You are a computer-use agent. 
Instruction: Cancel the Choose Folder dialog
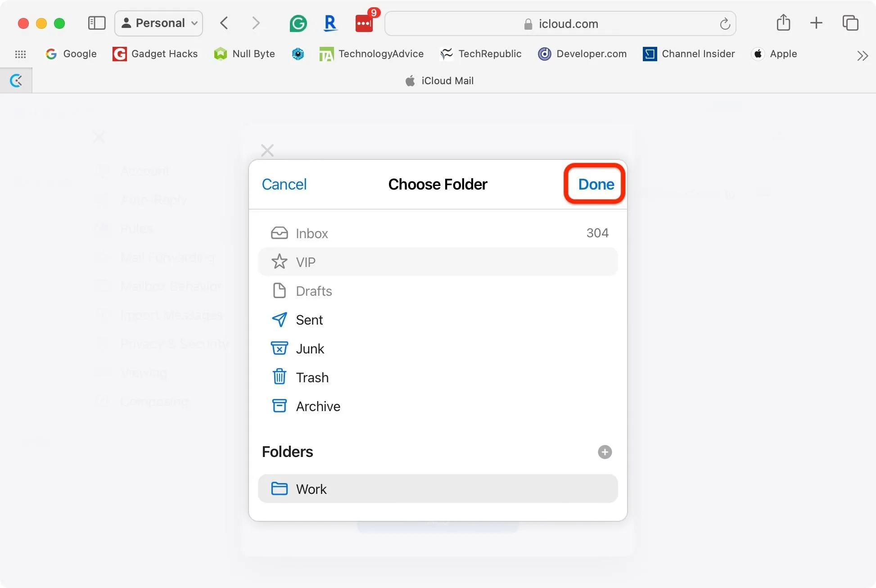pyautogui.click(x=284, y=184)
